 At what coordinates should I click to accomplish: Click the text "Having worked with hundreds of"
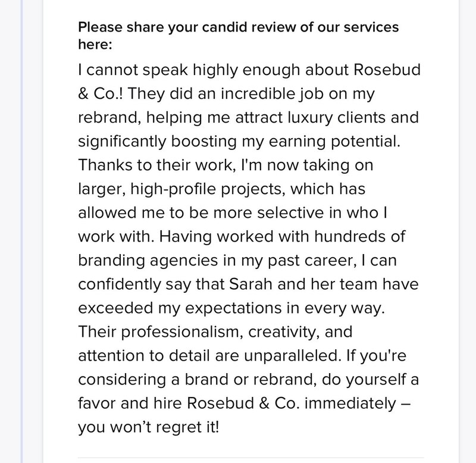(282, 237)
